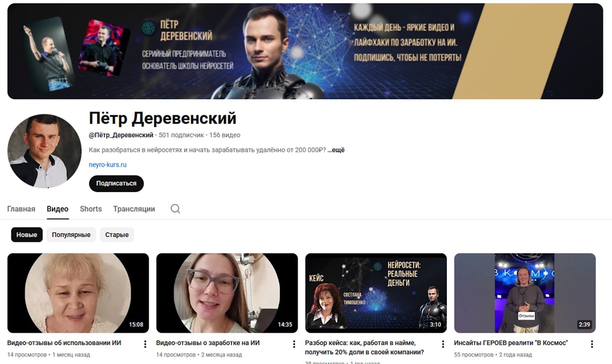This screenshot has width=612, height=364.
Task: Open the Видео-отзывы об использовании ИИ video title
Action: click(x=64, y=343)
